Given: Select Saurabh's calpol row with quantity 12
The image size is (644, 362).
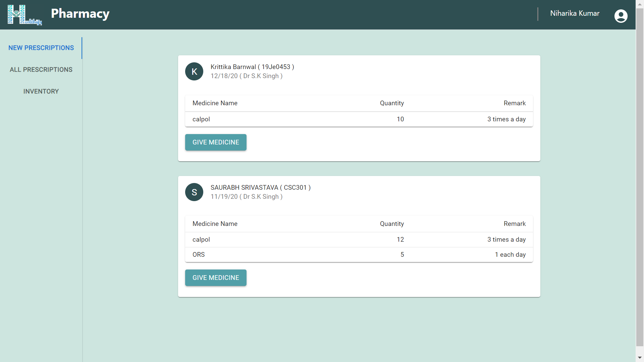Looking at the screenshot, I should [359, 240].
